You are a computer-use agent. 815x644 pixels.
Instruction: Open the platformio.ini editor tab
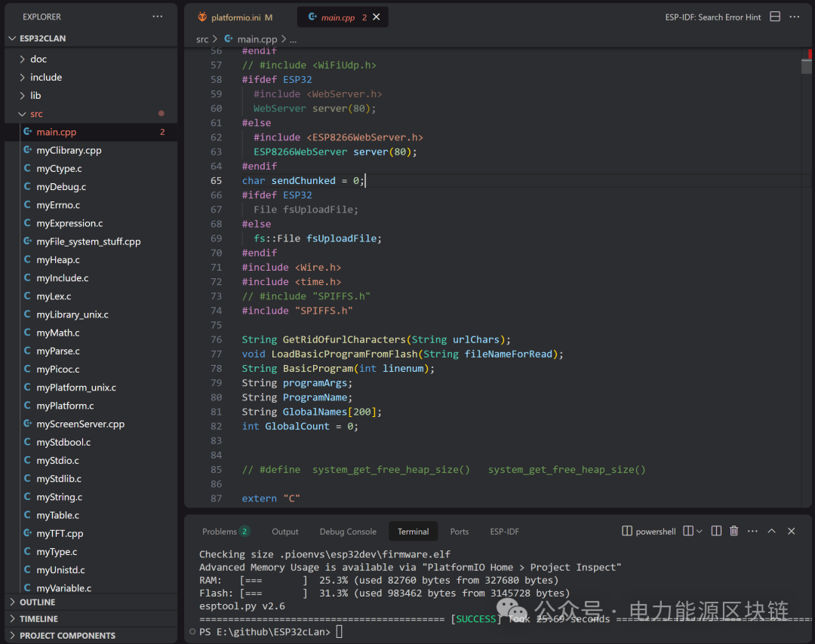tap(235, 17)
